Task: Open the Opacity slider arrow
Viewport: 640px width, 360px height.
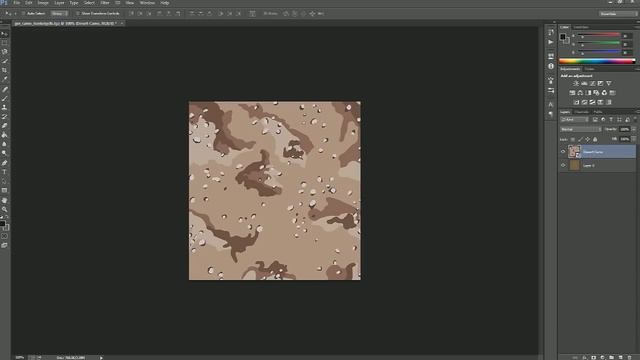Action: point(634,129)
